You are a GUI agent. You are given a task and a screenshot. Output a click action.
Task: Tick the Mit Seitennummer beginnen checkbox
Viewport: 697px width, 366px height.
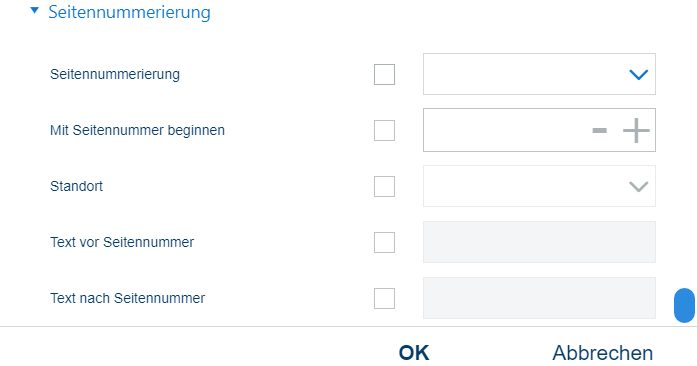point(385,130)
